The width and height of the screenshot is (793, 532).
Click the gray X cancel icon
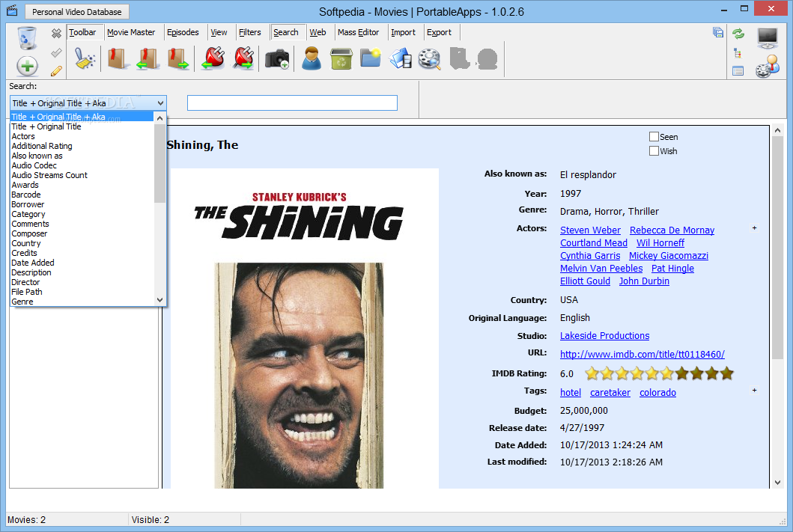coord(56,34)
